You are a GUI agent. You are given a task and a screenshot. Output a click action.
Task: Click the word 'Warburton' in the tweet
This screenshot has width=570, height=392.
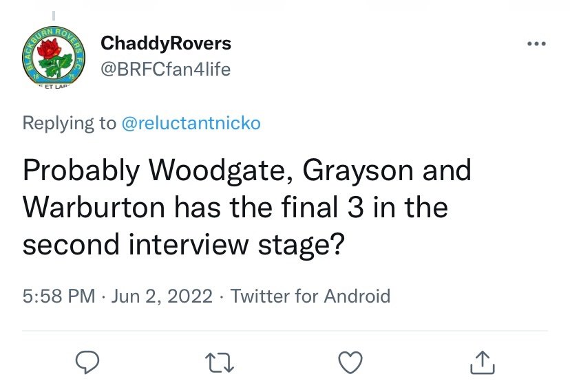[x=94, y=207]
